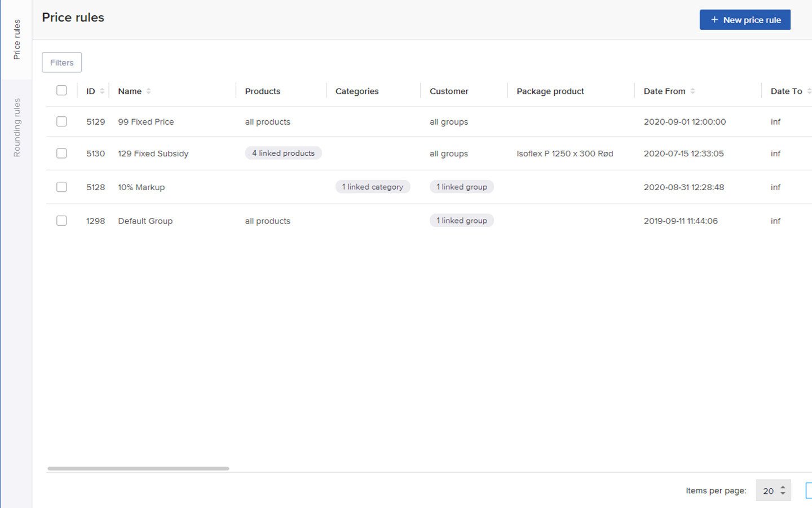Mark the Default Group row checkbox

61,221
